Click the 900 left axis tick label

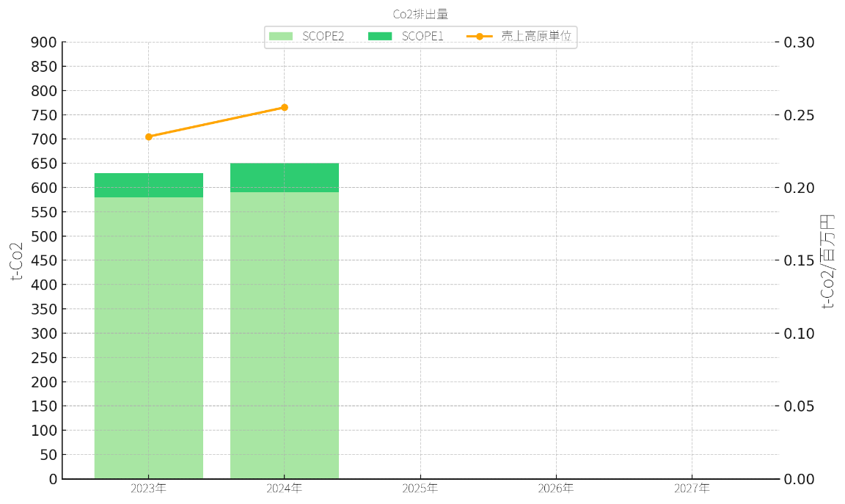pos(44,43)
